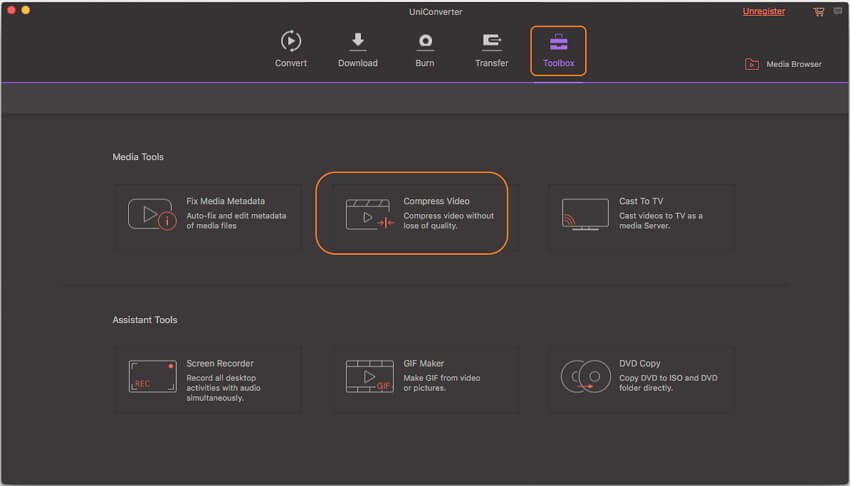The width and height of the screenshot is (850, 486).
Task: Click the Compress Video icon
Action: pos(369,215)
